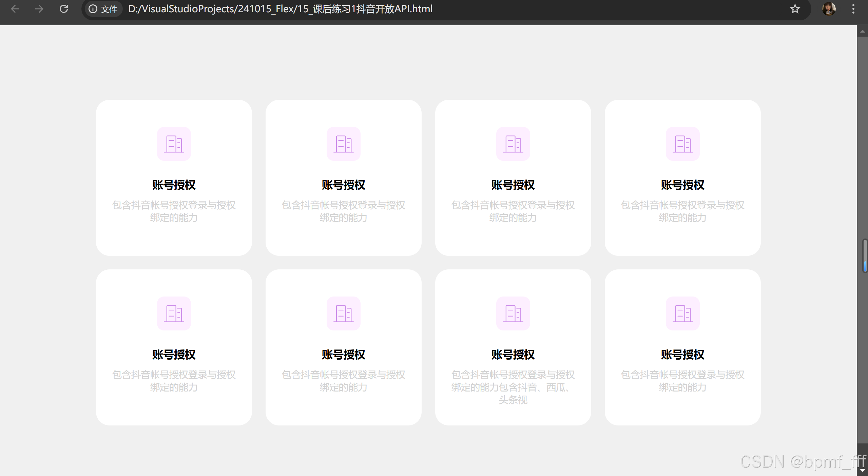This screenshot has width=868, height=476.
Task: Click 账号授权 title in first top-row card
Action: [x=174, y=185]
